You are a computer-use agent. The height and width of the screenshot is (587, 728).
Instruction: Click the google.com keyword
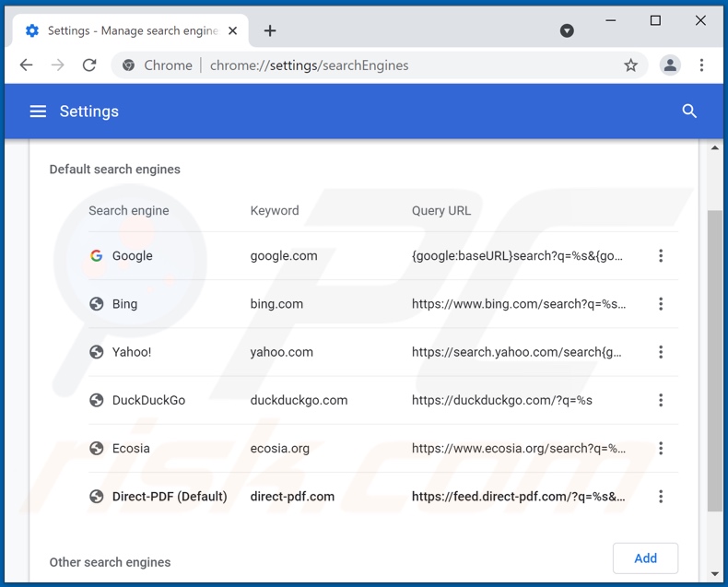click(284, 256)
